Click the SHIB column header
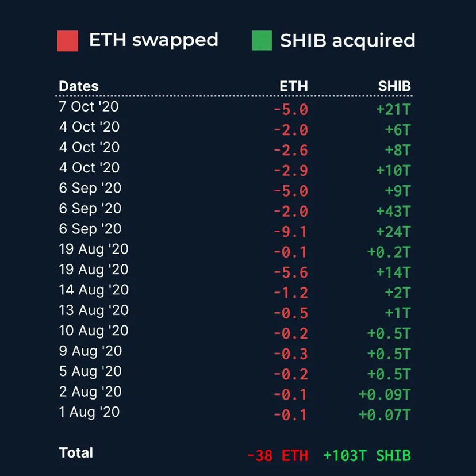This screenshot has width=476, height=476. coord(394,86)
